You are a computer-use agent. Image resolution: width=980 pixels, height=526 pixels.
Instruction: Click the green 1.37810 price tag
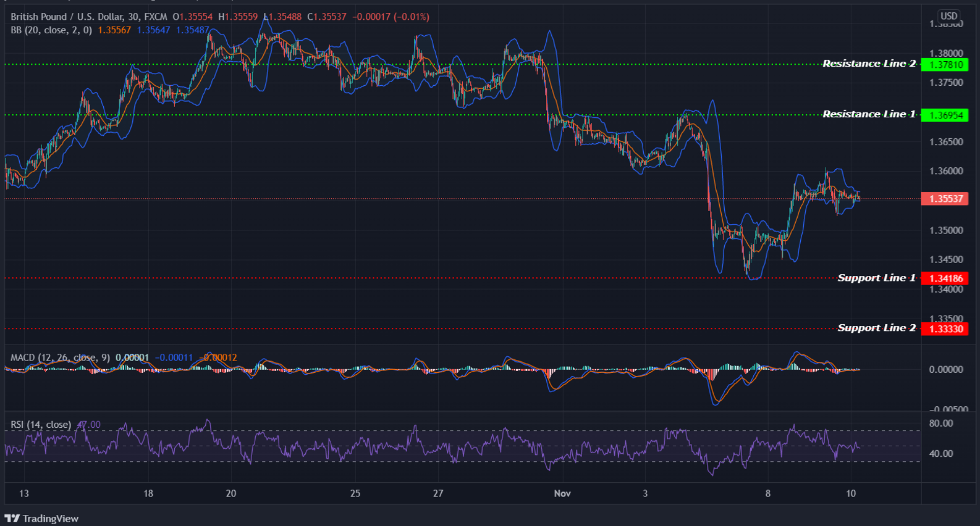click(944, 64)
